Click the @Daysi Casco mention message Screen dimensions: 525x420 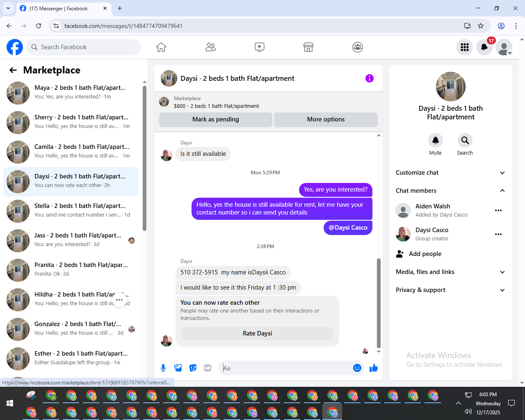(x=348, y=228)
